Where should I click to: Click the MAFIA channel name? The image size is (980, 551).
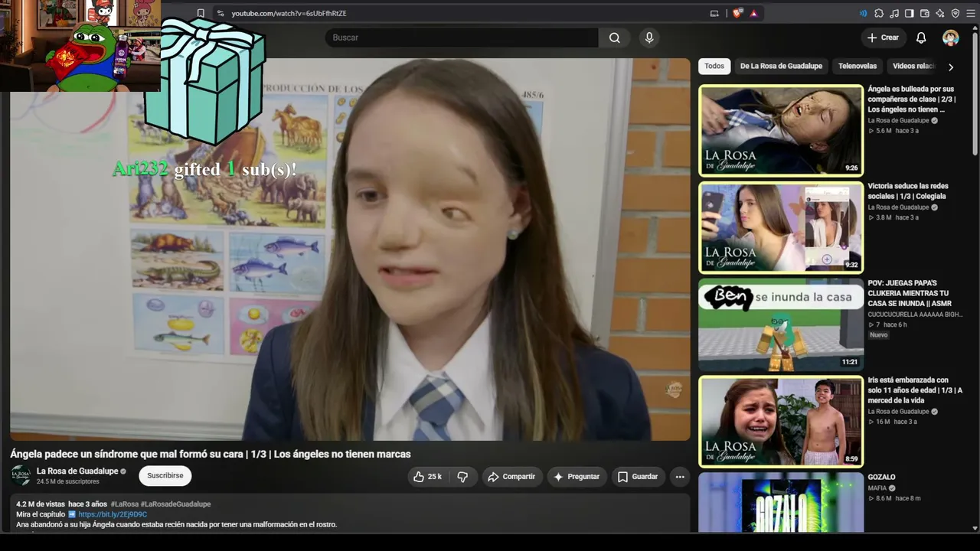[877, 488]
